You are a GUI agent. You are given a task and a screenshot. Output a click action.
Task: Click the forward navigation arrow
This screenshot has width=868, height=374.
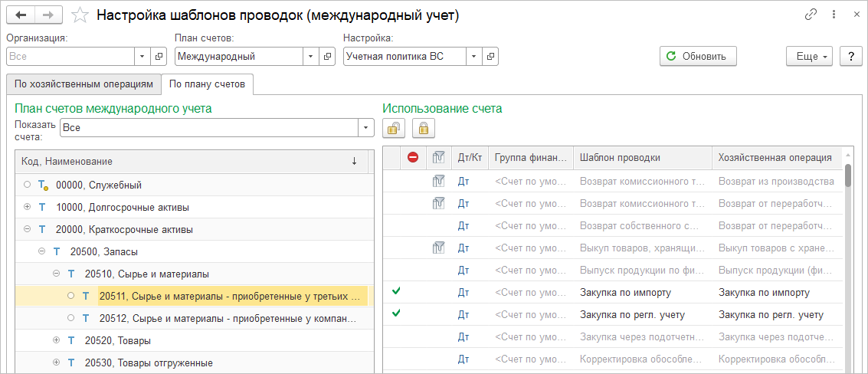47,15
